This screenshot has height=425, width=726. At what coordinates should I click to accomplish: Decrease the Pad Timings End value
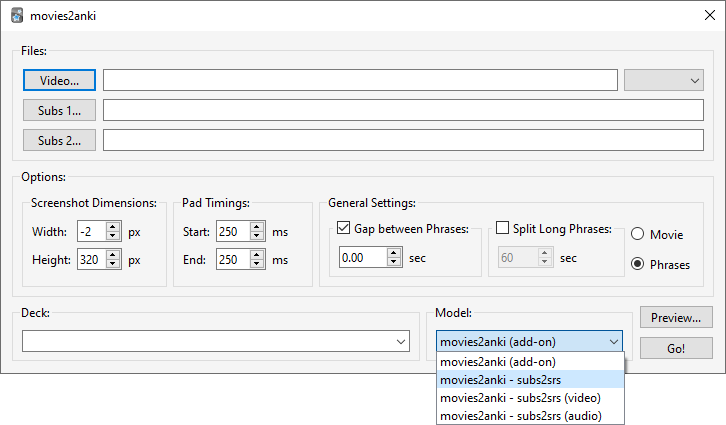click(257, 265)
